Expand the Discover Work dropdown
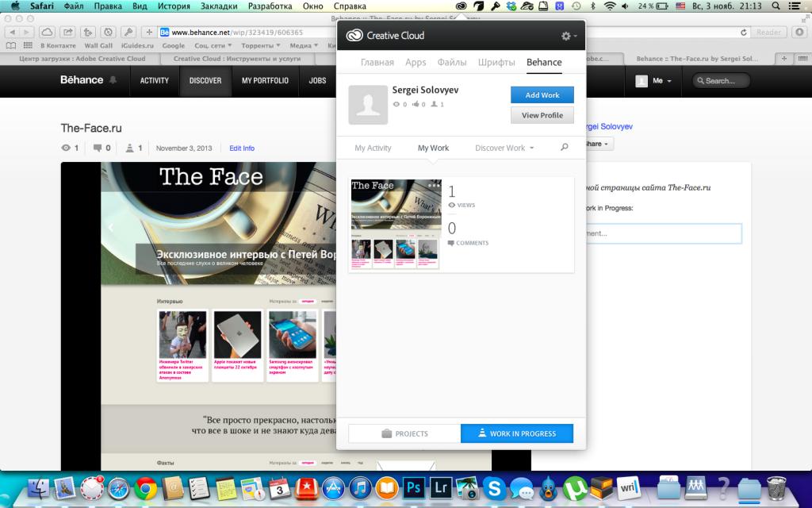The height and width of the screenshot is (508, 812). click(504, 148)
